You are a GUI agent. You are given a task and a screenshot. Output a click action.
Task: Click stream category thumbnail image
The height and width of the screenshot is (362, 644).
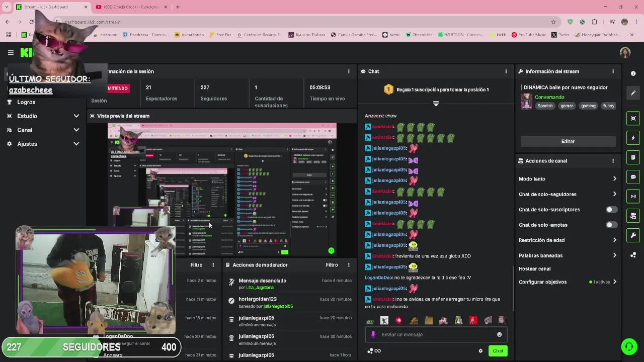click(527, 101)
